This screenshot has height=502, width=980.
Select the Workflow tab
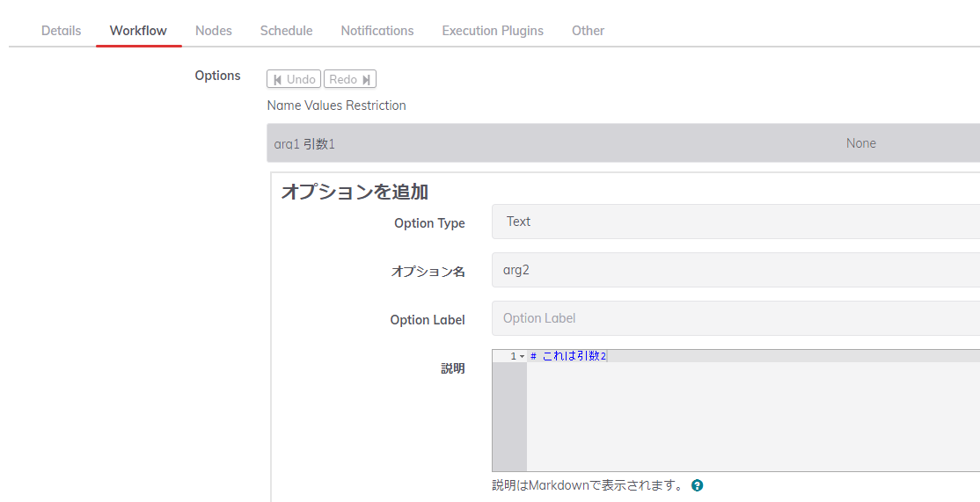[138, 31]
